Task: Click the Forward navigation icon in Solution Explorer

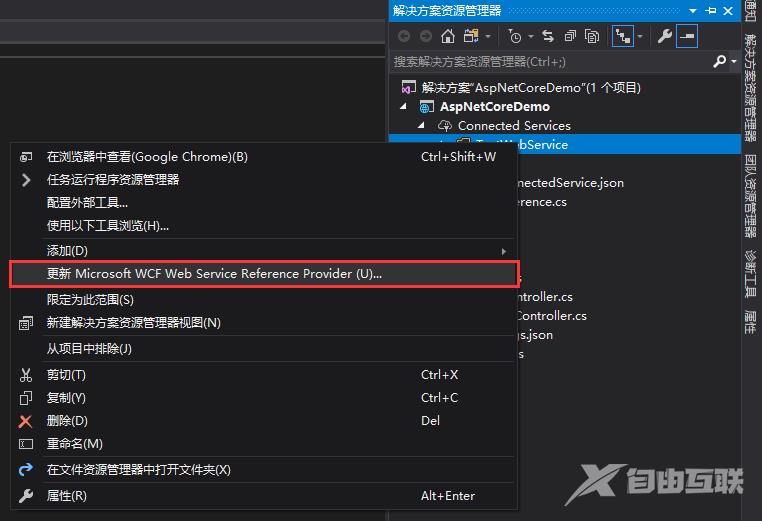Action: pyautogui.click(x=426, y=36)
